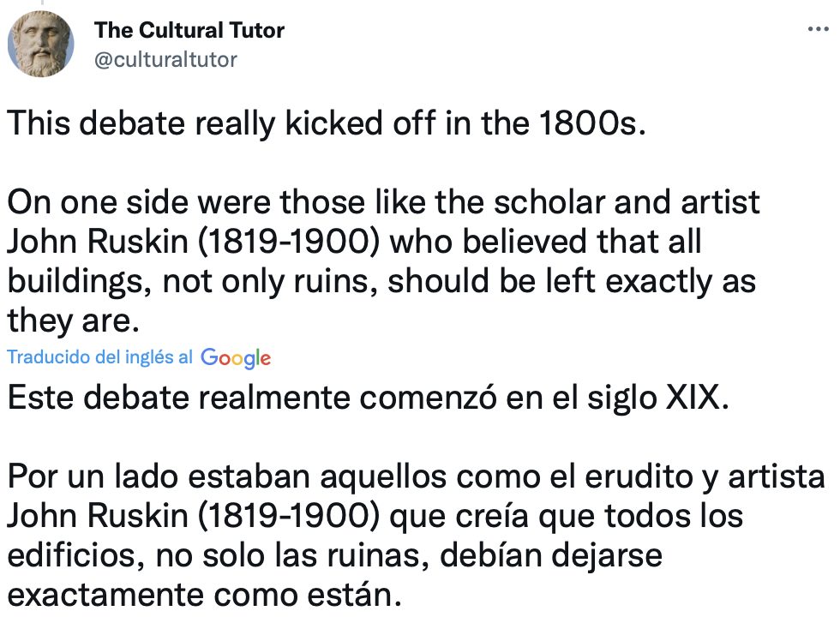840x629 pixels.
Task: Click the Google logo beside the translation label
Action: (x=236, y=358)
